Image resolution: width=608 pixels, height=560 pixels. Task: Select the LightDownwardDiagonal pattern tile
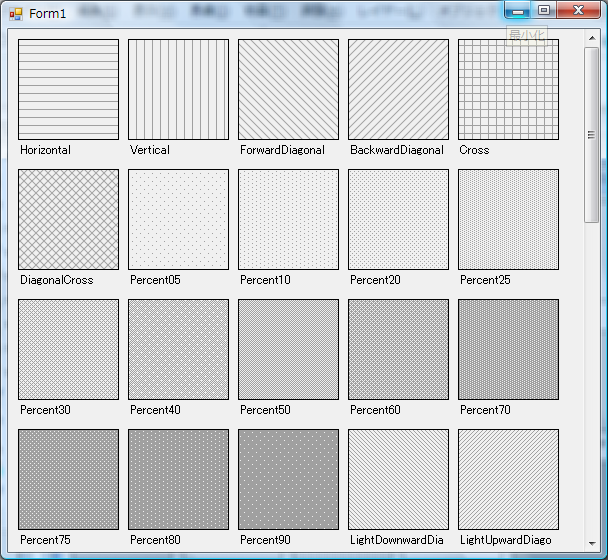pos(398,479)
